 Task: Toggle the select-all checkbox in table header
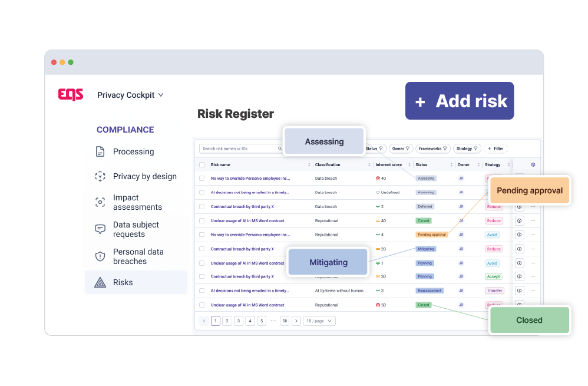[202, 165]
